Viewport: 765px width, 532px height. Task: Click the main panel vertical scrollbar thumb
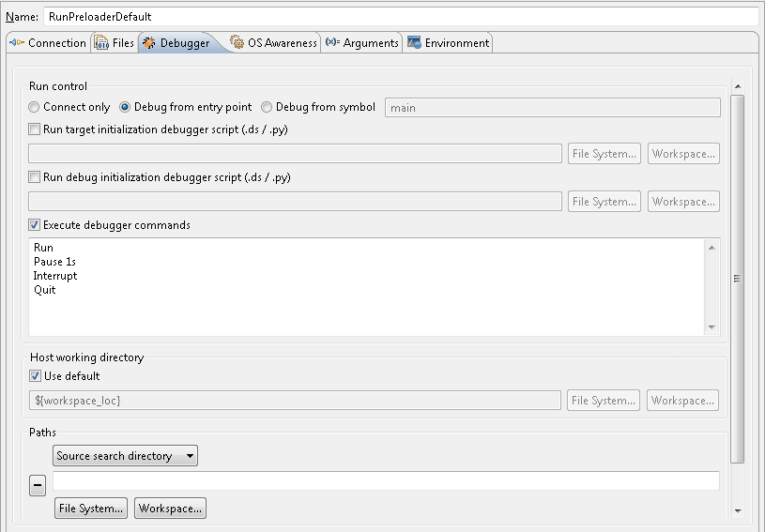click(738, 279)
